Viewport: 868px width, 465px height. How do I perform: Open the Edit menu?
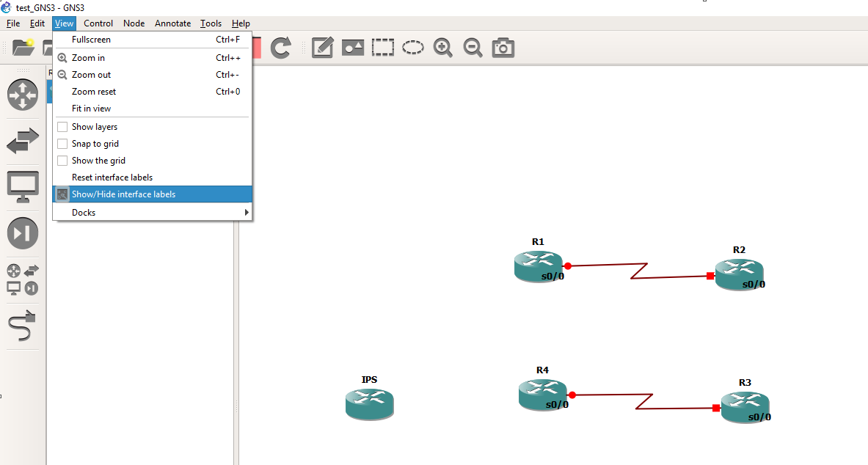pos(37,23)
